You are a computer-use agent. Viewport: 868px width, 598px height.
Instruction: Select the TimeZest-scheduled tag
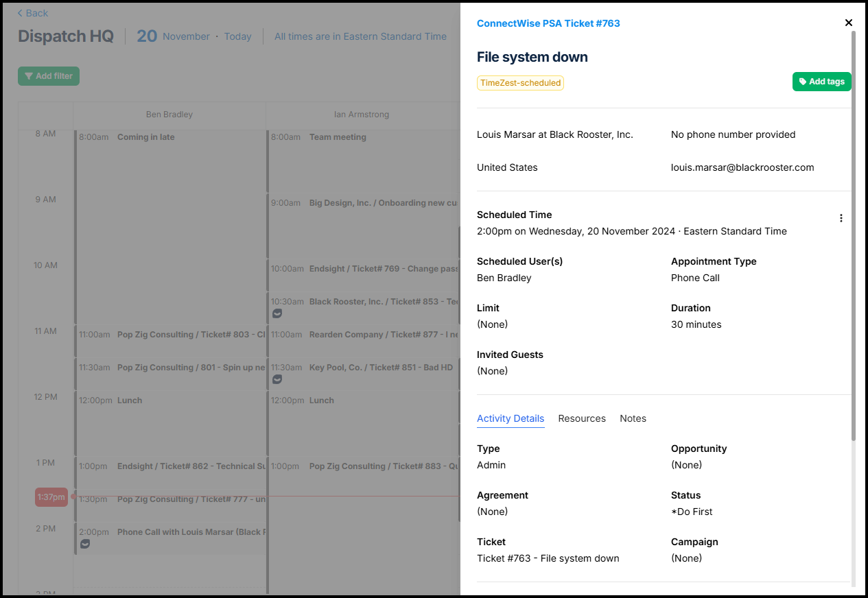pos(520,83)
